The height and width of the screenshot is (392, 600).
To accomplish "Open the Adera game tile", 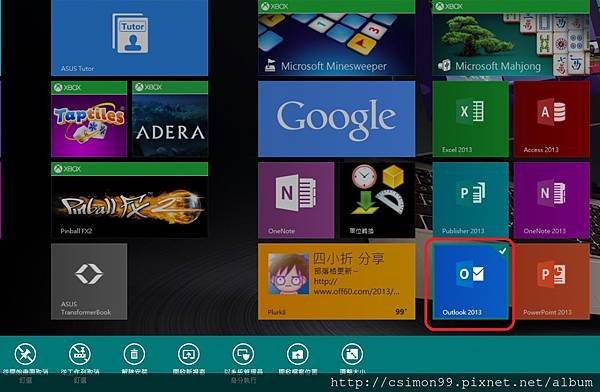I will pos(170,119).
